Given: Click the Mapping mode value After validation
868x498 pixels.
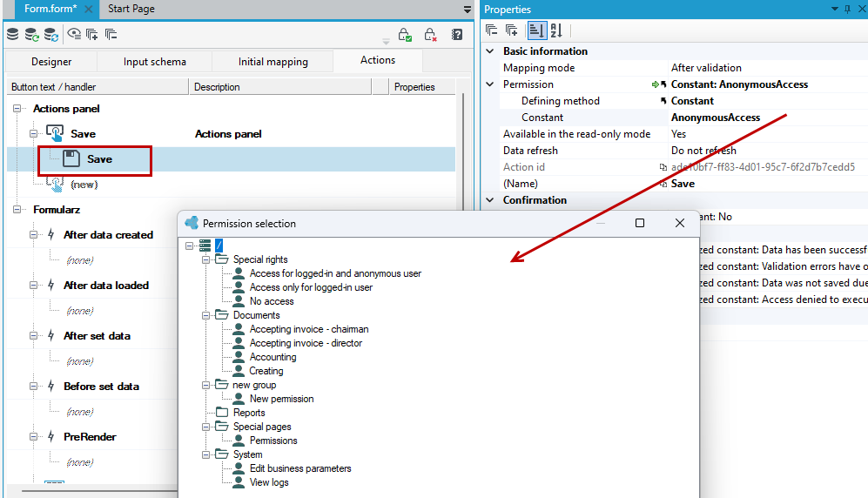Looking at the screenshot, I should tap(706, 68).
